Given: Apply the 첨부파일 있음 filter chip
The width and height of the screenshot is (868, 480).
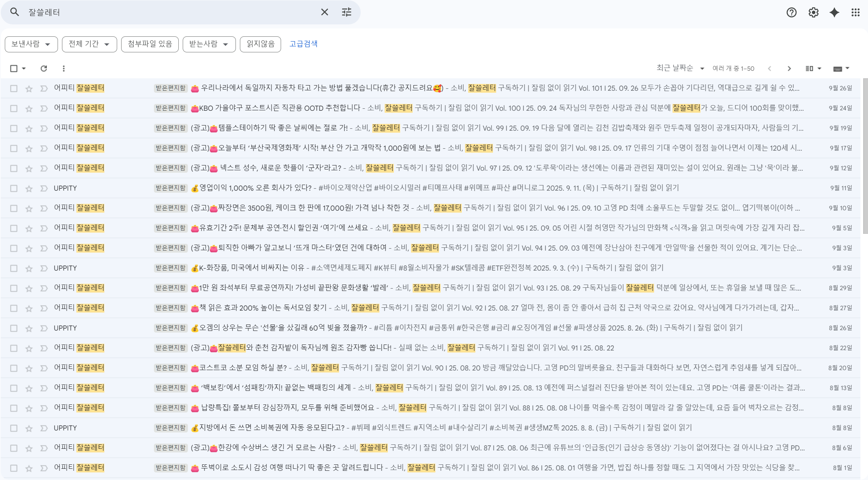Looking at the screenshot, I should click(150, 44).
